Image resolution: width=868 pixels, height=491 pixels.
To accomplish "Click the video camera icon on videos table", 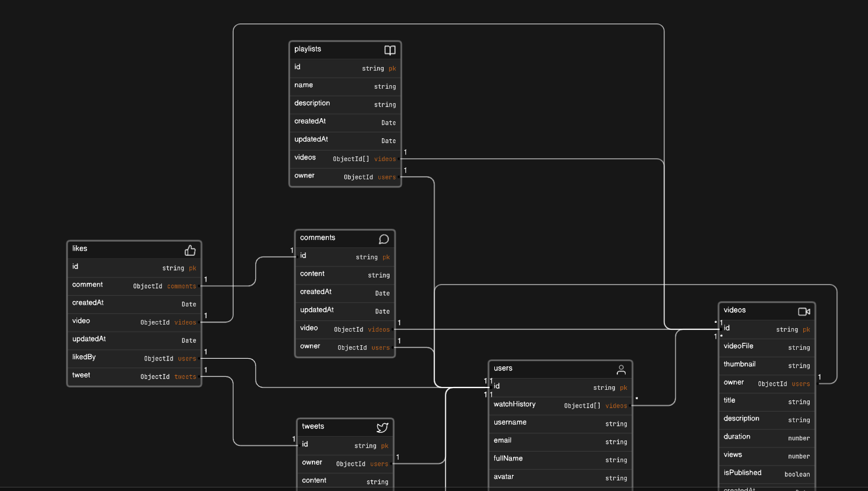I will coord(804,311).
